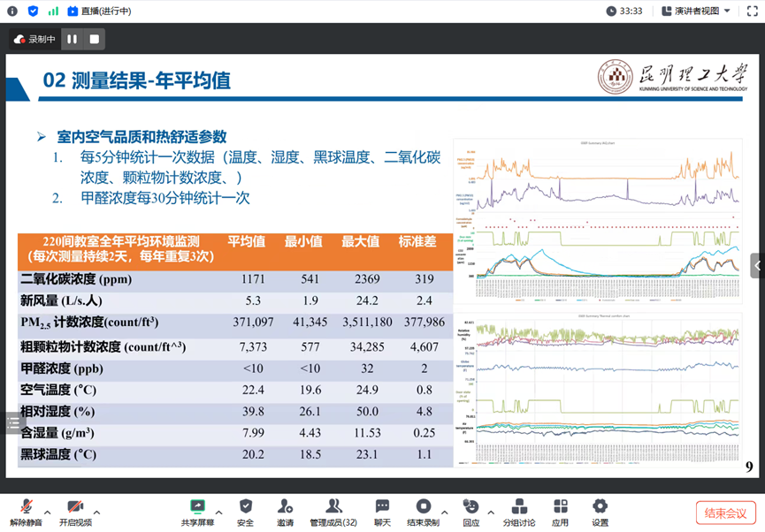Viewport: 765px width, 532px height.
Task: Stop the recording with square button
Action: tap(94, 39)
